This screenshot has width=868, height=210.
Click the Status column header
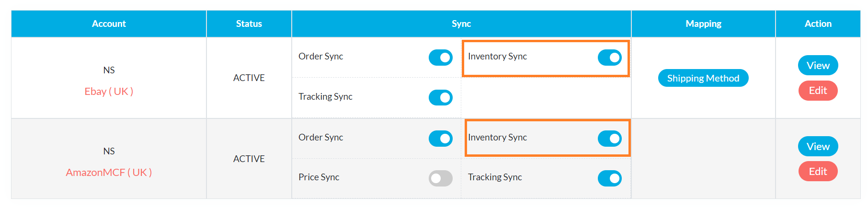tap(249, 23)
